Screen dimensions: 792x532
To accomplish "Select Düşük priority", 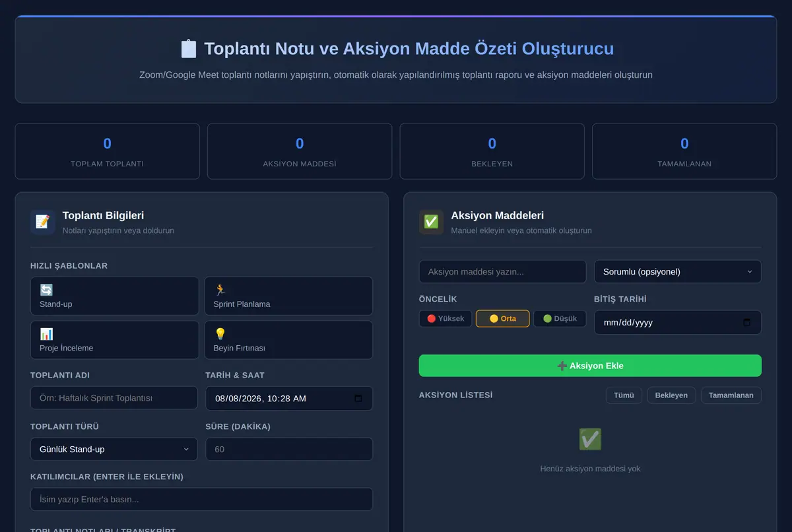I will click(560, 318).
